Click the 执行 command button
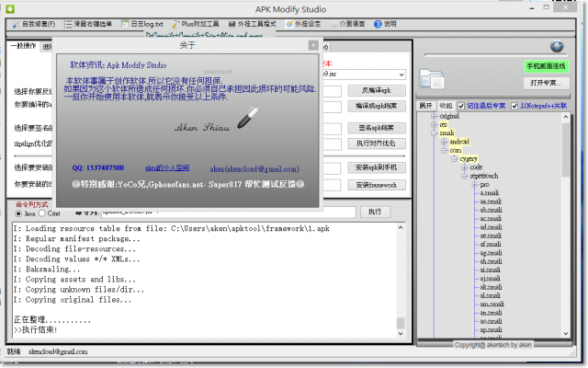The image size is (588, 368). pyautogui.click(x=375, y=213)
